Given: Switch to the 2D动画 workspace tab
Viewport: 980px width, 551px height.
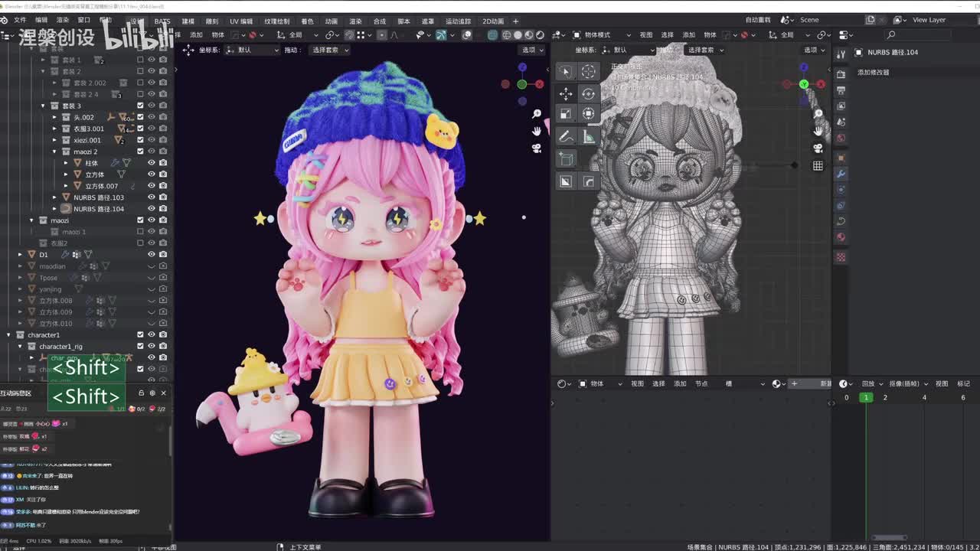Looking at the screenshot, I should click(493, 21).
